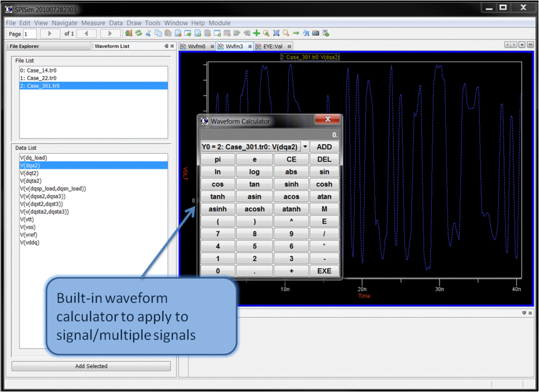Open the Y0 signal dropdown in calculator
Viewport: 539px width, 392px height.
[305, 147]
